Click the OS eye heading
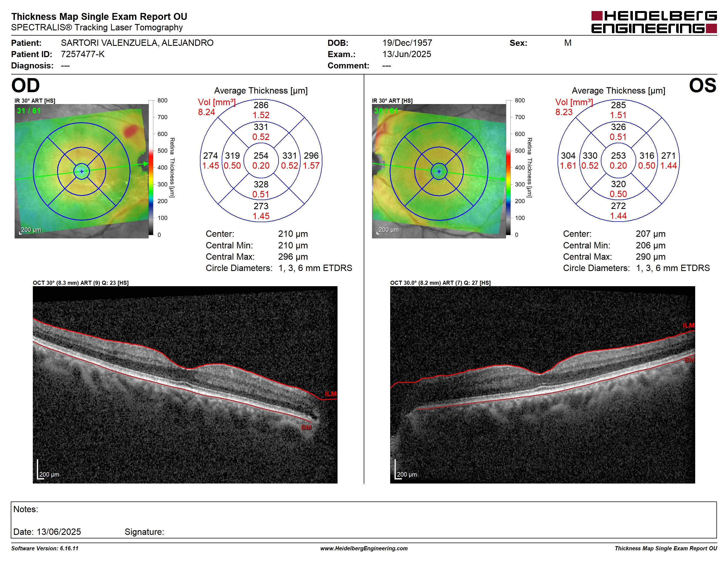This screenshot has height=563, width=728. [702, 85]
